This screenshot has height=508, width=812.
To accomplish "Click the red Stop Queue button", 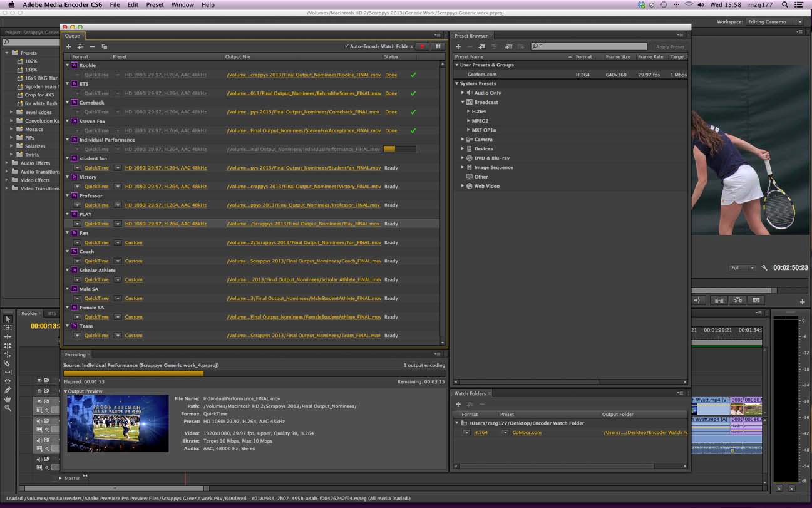I will (x=422, y=46).
